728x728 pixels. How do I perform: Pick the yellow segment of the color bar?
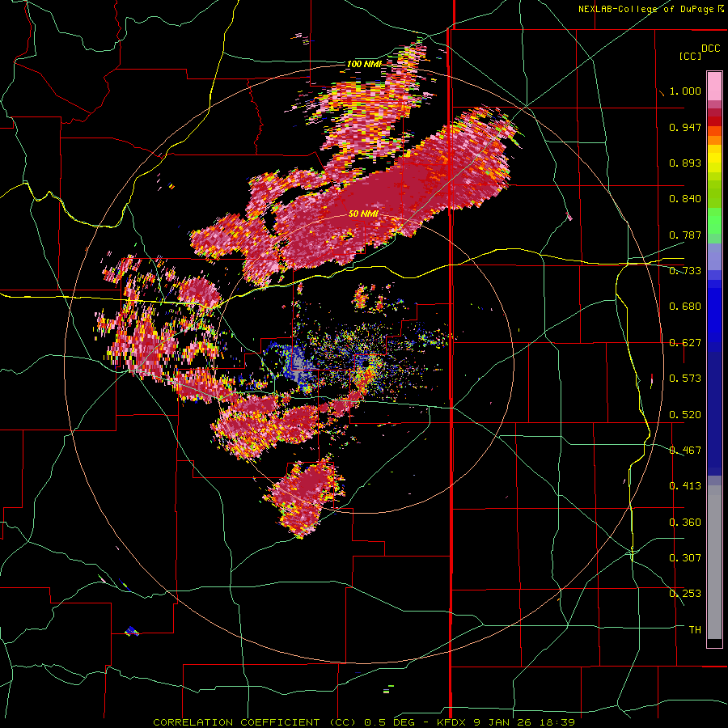pyautogui.click(x=714, y=159)
